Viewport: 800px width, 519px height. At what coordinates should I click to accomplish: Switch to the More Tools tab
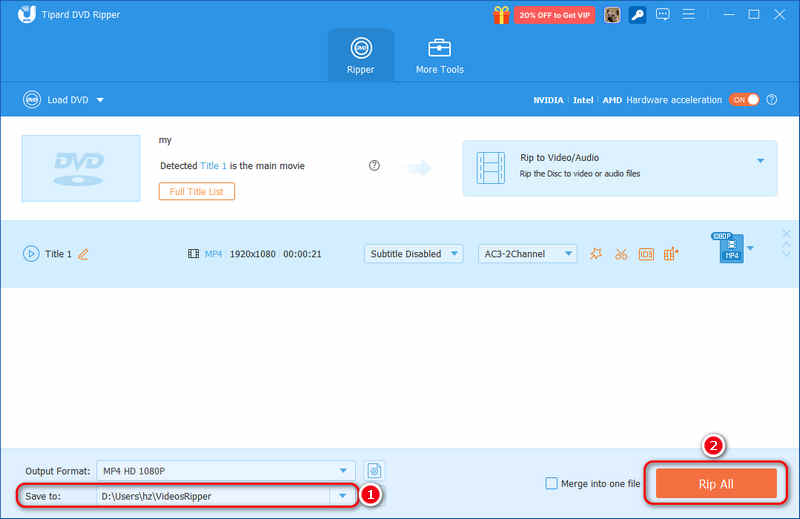pos(439,55)
